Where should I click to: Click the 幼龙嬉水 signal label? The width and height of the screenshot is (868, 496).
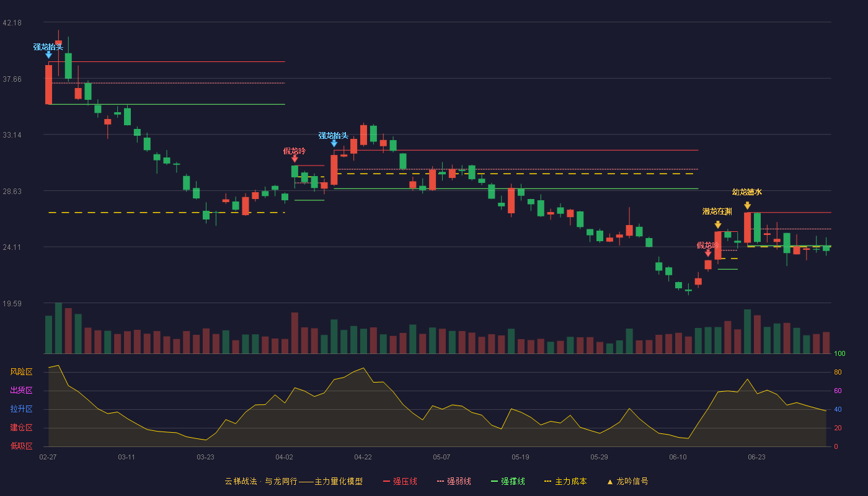coord(747,192)
